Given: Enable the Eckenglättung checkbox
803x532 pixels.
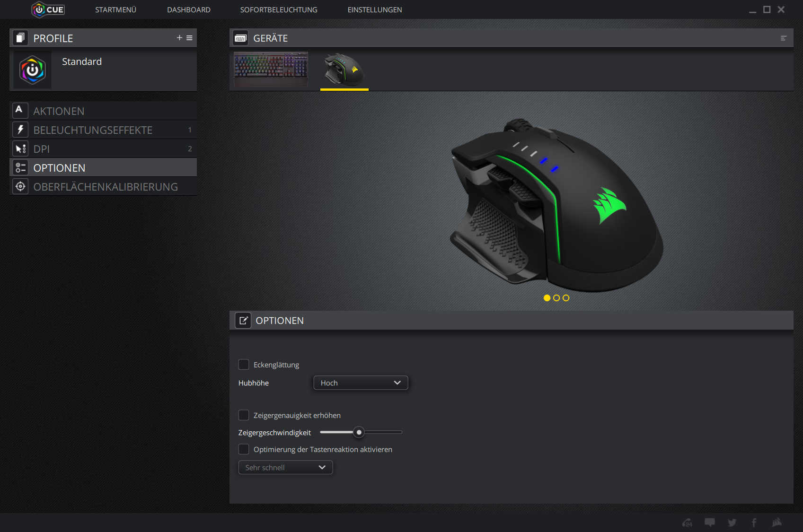Looking at the screenshot, I should point(244,365).
